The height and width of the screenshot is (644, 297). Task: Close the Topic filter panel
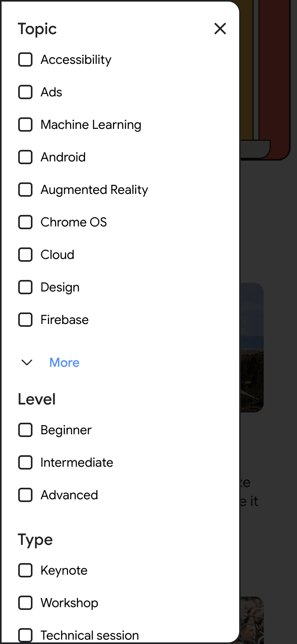click(x=220, y=29)
